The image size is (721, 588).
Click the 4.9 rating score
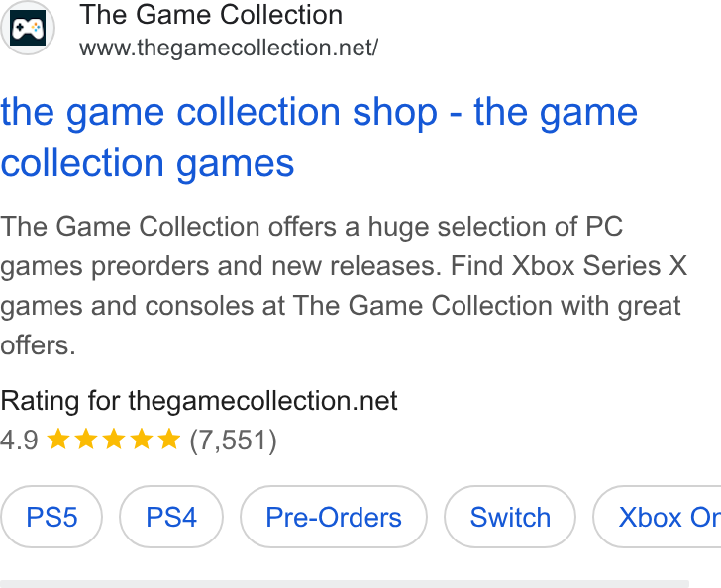coord(19,440)
